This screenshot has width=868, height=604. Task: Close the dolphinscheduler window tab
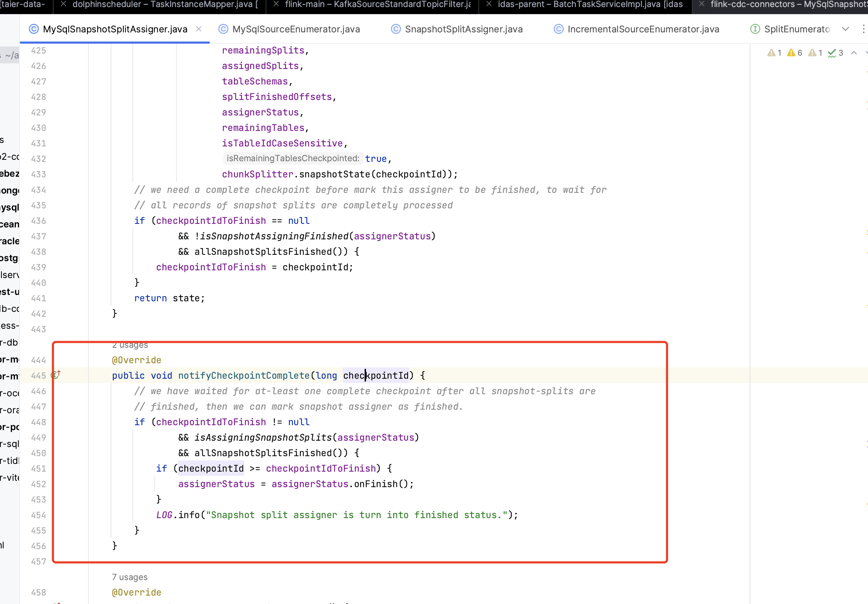63,4
